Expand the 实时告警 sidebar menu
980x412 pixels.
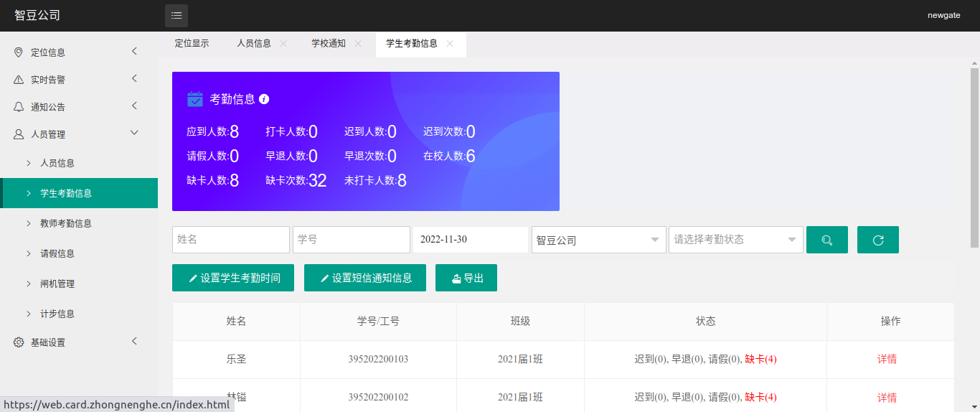(x=79, y=80)
